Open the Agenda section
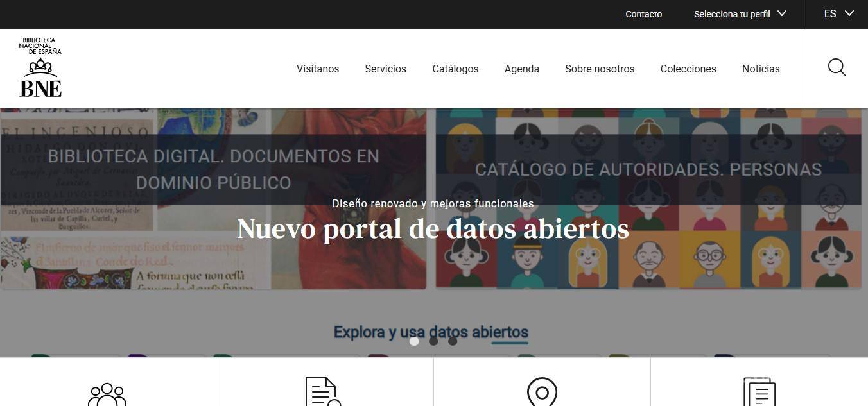The width and height of the screenshot is (868, 406). tap(521, 69)
